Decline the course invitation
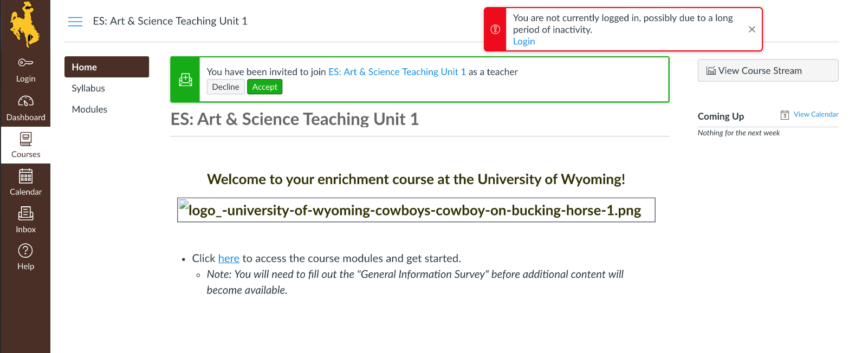The image size is (868, 353). pos(225,87)
